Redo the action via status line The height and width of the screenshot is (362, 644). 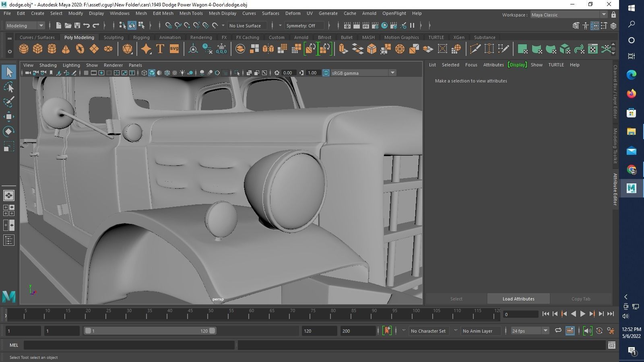pos(96,26)
